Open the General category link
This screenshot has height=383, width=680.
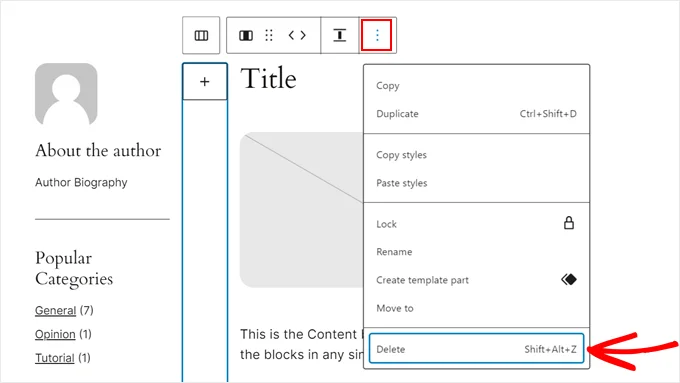(x=56, y=311)
